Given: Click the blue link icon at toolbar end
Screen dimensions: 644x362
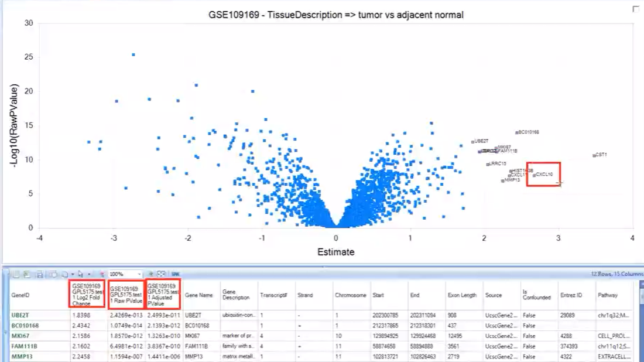Looking at the screenshot, I should click(174, 274).
